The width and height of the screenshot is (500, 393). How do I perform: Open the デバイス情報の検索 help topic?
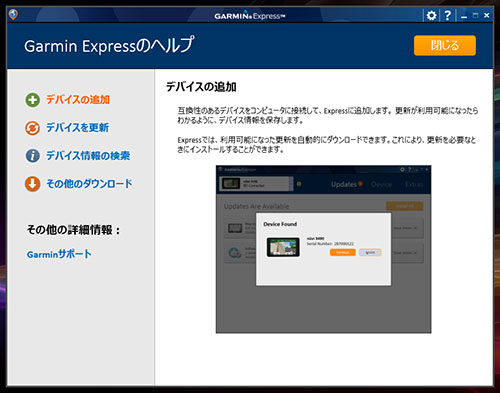88,155
